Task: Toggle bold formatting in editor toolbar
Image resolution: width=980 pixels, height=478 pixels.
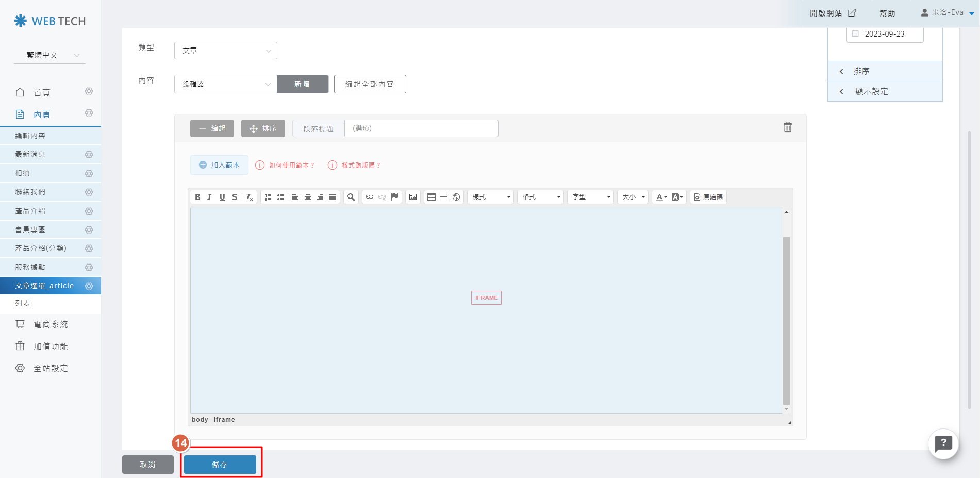Action: point(197,197)
